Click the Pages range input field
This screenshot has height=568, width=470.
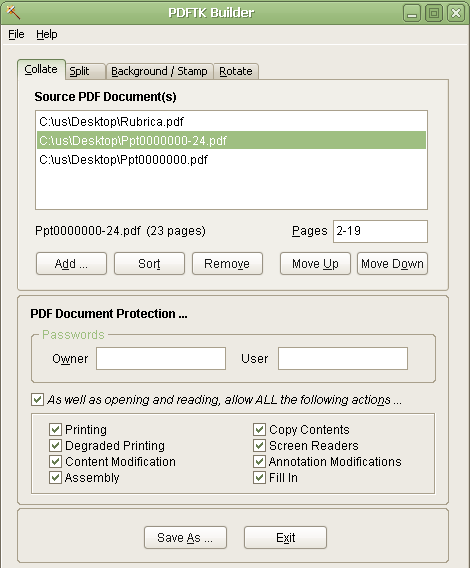click(x=380, y=231)
